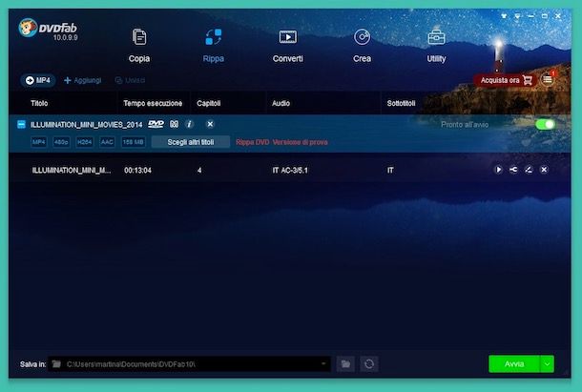Collapse the ILLUMINATION_MINI_MOVIES_2014 source
Screen dimensions: 582x392
click(21, 124)
